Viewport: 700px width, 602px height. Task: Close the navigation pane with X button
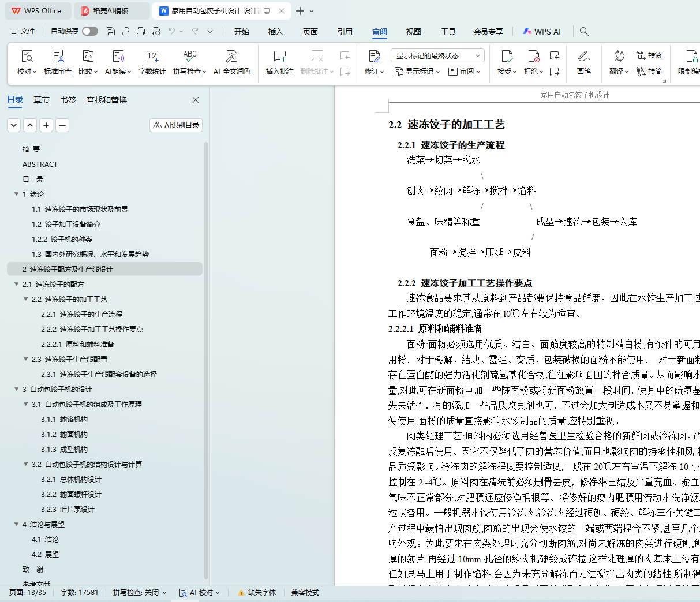pyautogui.click(x=196, y=100)
